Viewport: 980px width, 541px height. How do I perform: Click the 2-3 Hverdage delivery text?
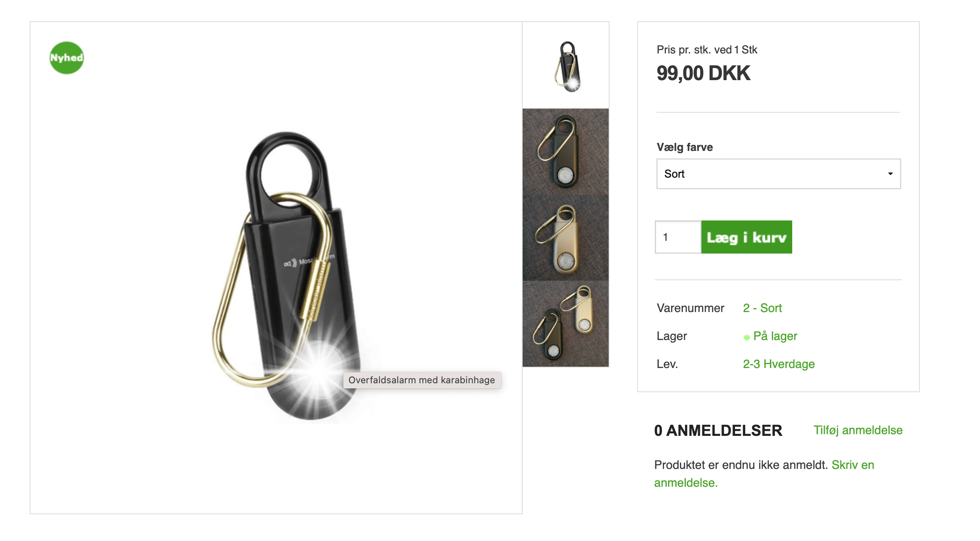tap(779, 364)
